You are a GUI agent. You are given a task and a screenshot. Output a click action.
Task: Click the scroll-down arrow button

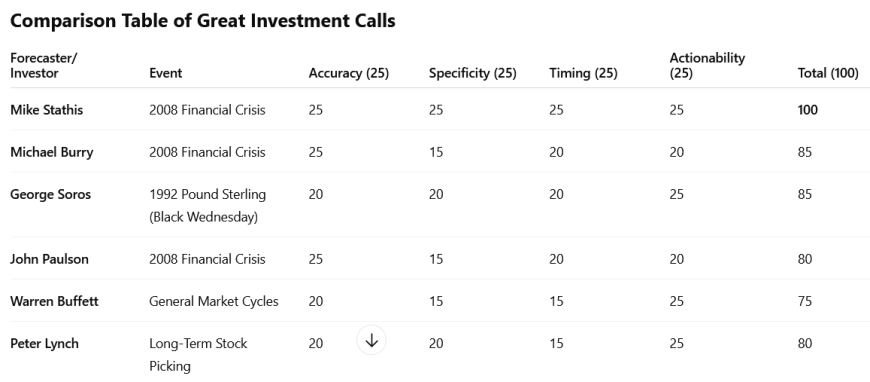point(371,340)
